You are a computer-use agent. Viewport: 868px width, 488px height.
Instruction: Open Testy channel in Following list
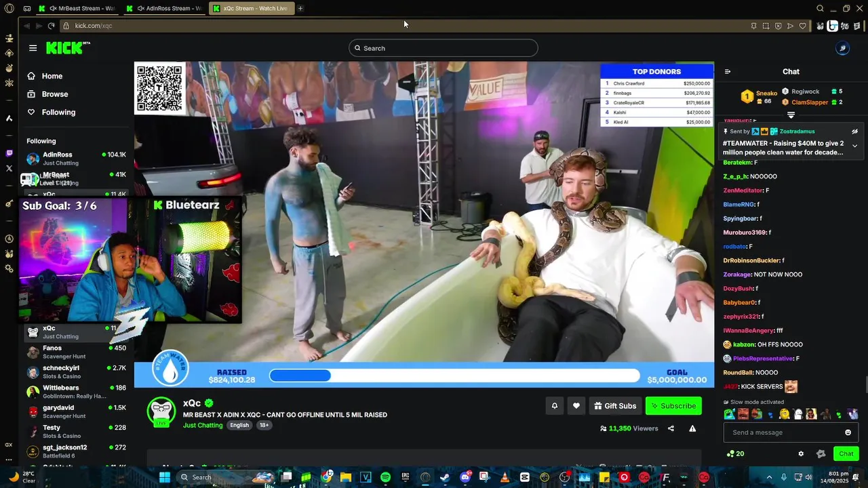tap(77, 431)
